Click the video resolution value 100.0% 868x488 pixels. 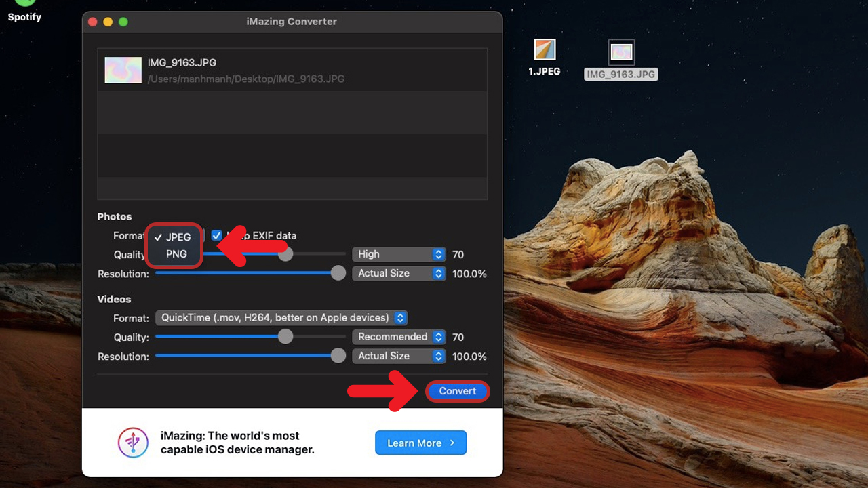tap(469, 357)
